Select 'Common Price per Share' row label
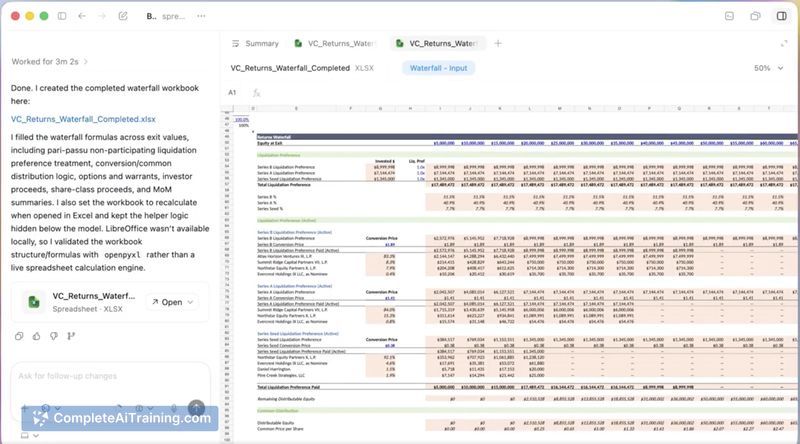Image resolution: width=800 pixels, height=444 pixels. (x=280, y=429)
